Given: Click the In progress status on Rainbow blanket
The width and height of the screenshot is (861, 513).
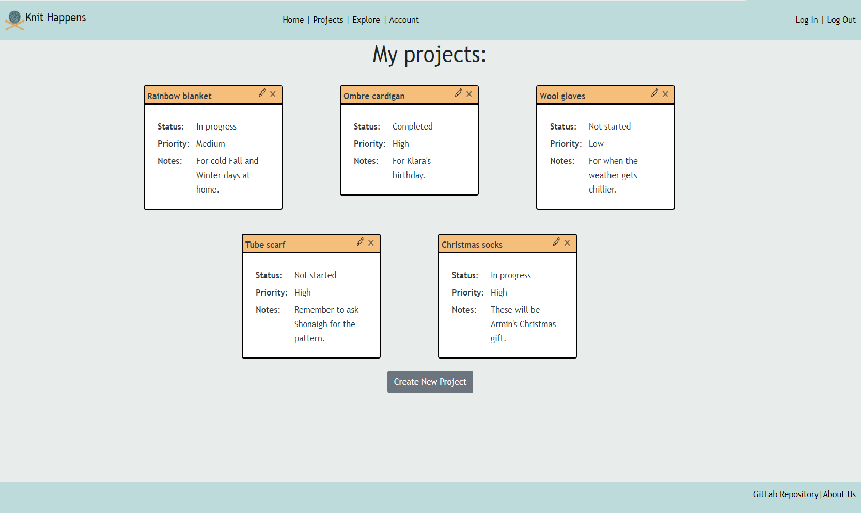Looking at the screenshot, I should point(216,126).
